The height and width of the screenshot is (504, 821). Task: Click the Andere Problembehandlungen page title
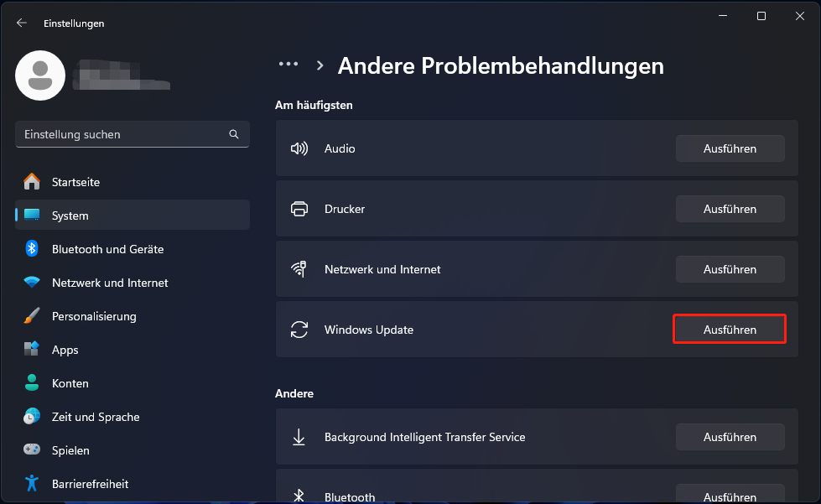501,66
